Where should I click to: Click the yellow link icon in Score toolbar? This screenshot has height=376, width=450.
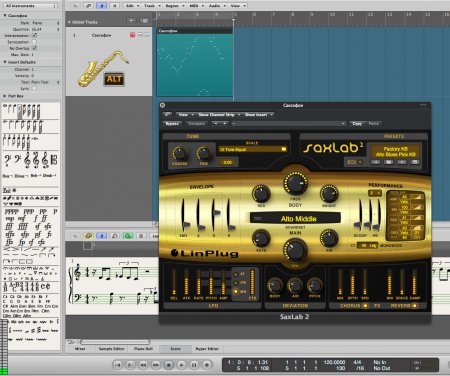pos(88,236)
